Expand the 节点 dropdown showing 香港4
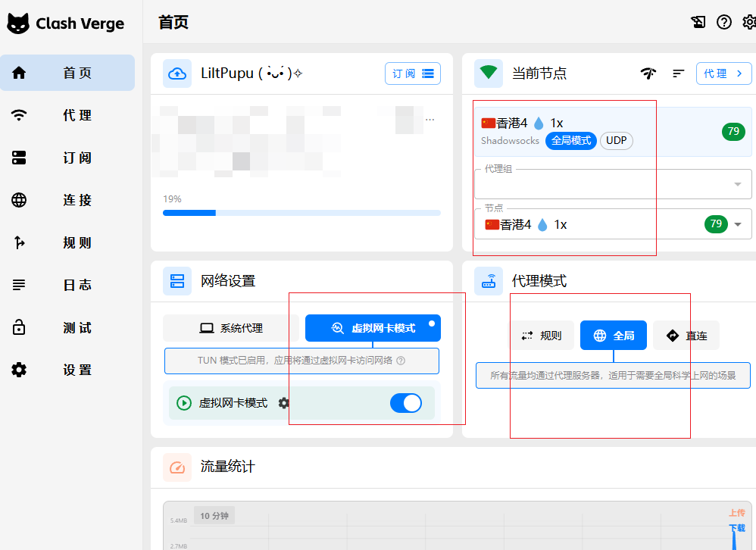Image resolution: width=756 pixels, height=550 pixels. coord(737,224)
